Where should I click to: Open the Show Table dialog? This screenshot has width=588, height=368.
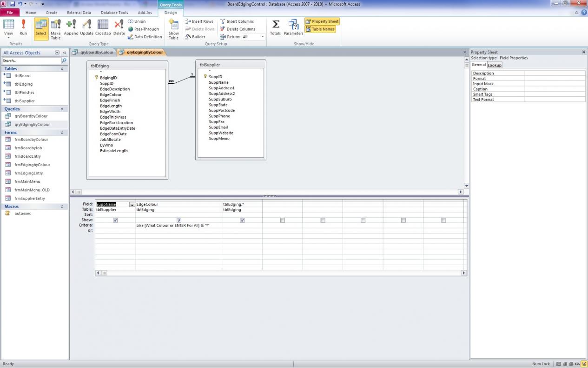pyautogui.click(x=174, y=29)
